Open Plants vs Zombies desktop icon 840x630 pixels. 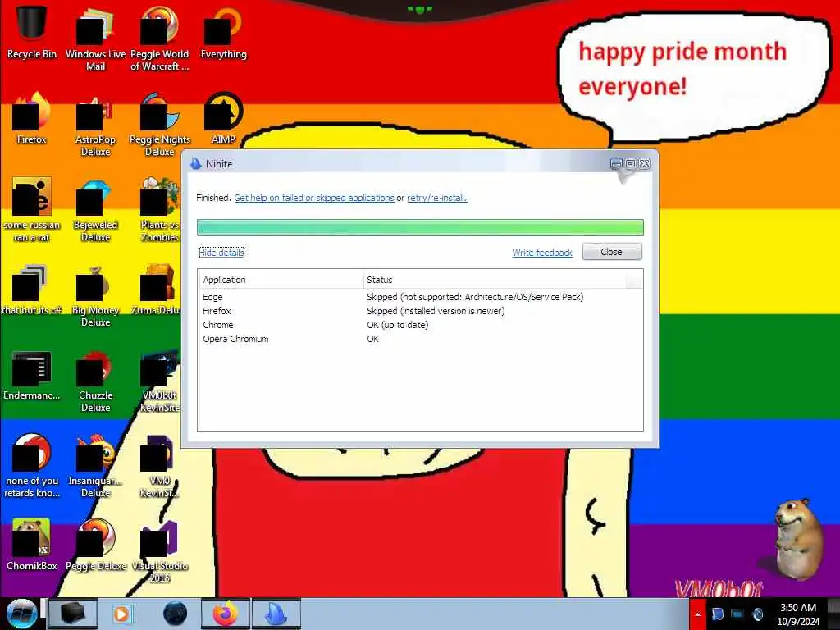pos(160,209)
